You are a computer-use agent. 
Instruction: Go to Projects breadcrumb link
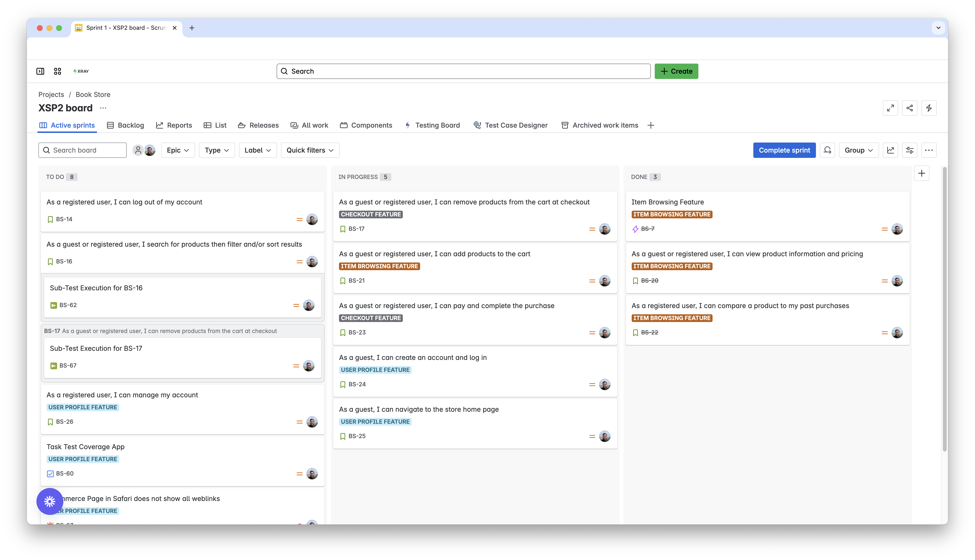click(x=51, y=95)
